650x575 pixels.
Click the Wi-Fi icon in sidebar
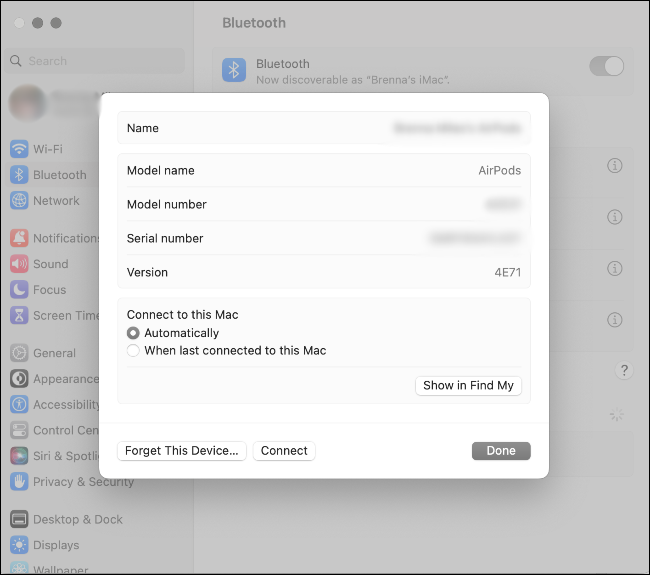pyautogui.click(x=19, y=149)
